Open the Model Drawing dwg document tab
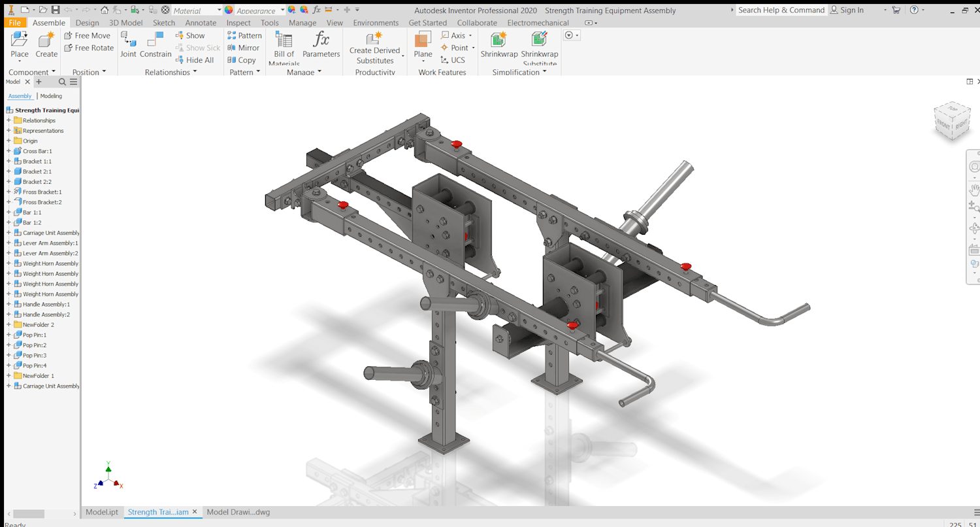This screenshot has width=980, height=527. point(238,512)
